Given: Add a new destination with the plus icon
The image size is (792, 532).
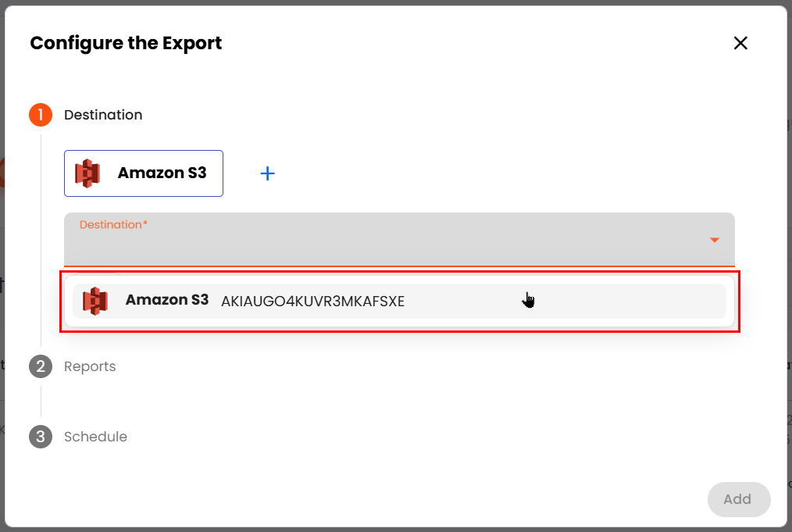Looking at the screenshot, I should (x=267, y=173).
